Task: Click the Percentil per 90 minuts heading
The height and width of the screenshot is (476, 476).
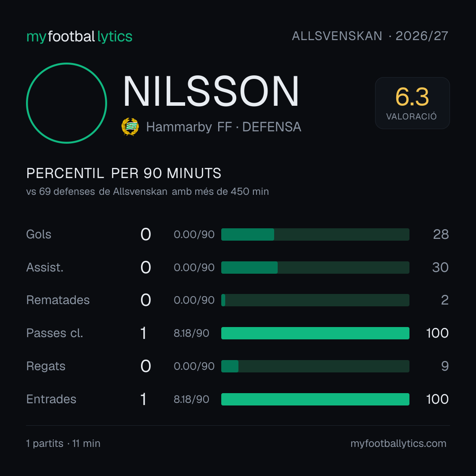Action: click(123, 173)
